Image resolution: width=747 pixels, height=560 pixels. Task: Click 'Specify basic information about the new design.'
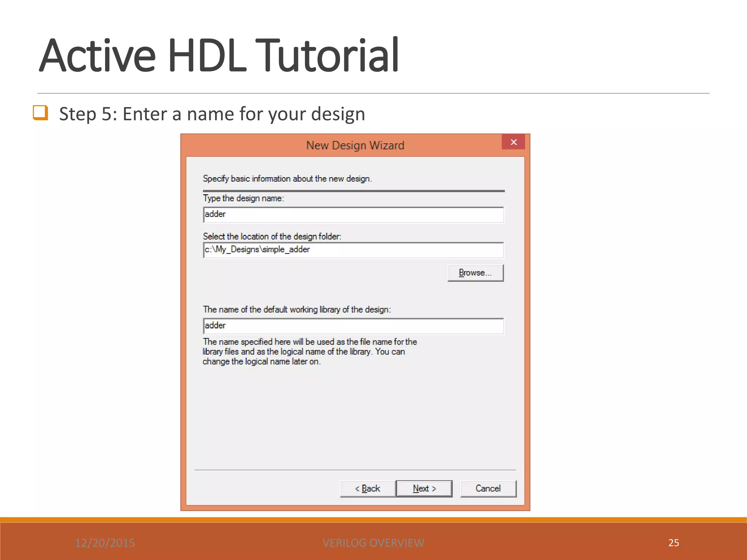[x=287, y=179]
